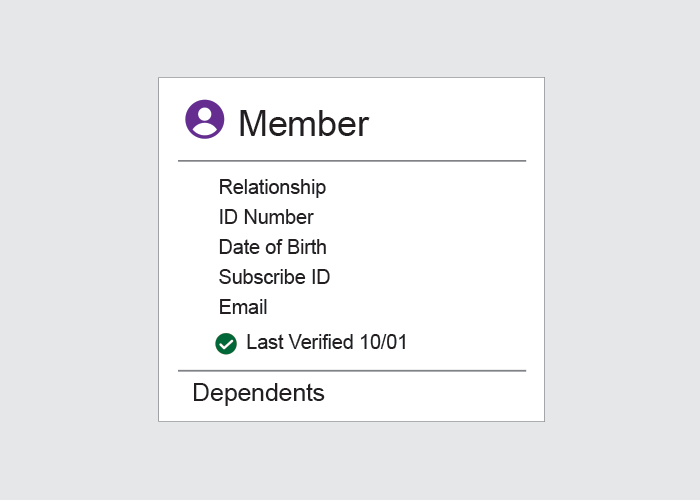
Task: Click empty value area beside ID Number
Action: coord(422,217)
